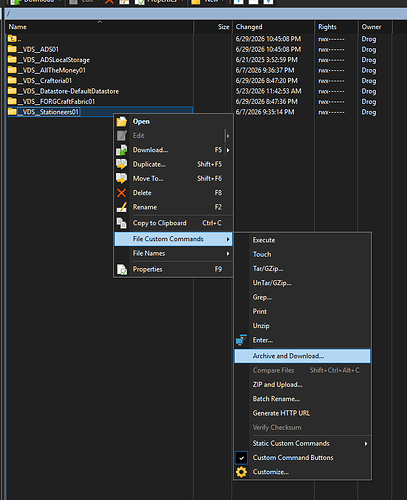Click the Rename pencil icon
The height and width of the screenshot is (500, 407).
122,207
